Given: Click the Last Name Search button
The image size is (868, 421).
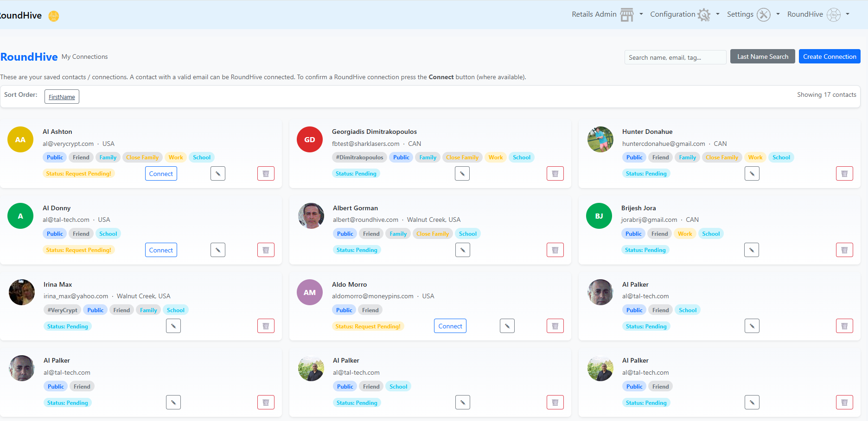Looking at the screenshot, I should click(763, 57).
